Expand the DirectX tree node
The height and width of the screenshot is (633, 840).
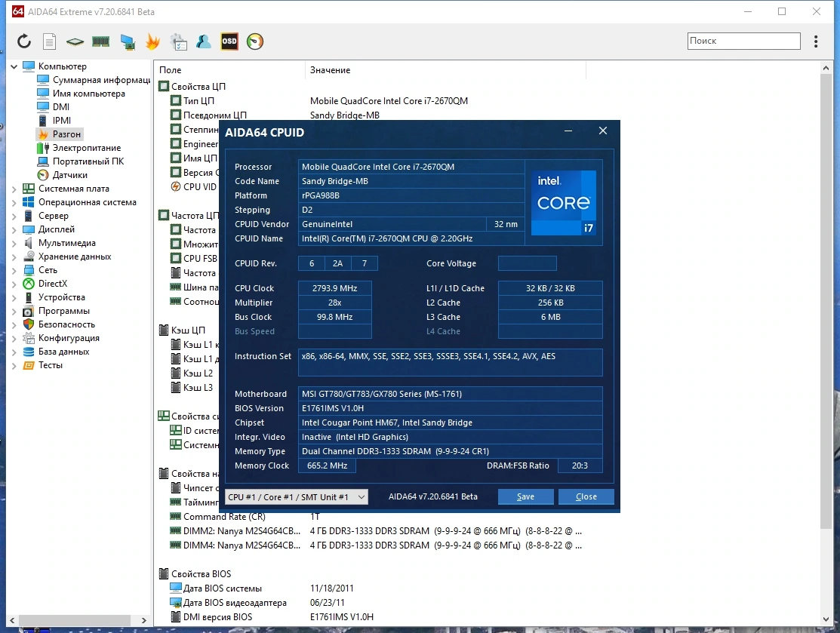coord(14,284)
